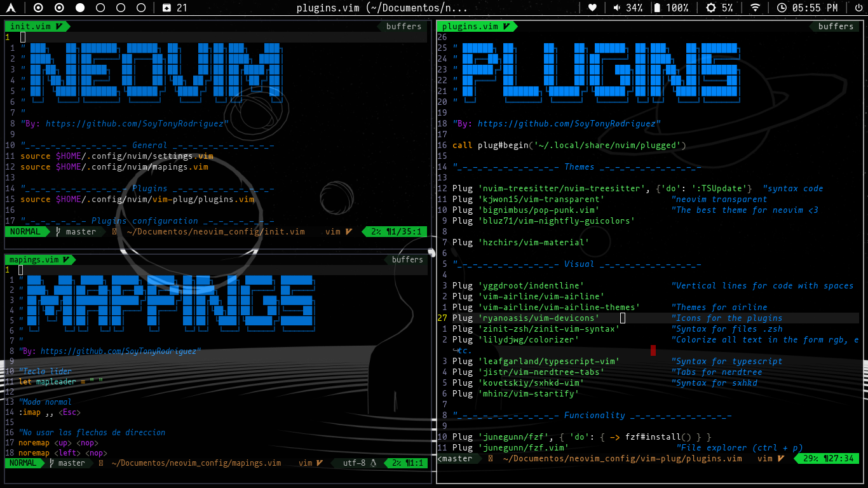
Task: Click the Linux penguin icon after utf-8
Action: [374, 463]
